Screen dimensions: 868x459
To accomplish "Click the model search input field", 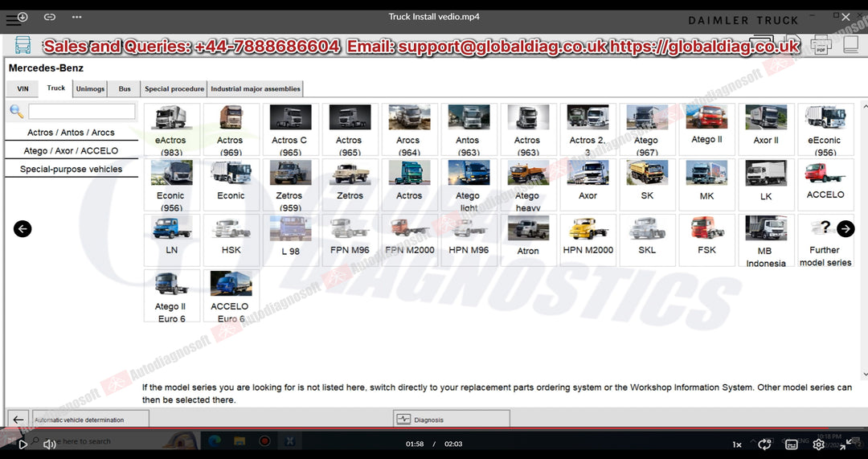I will tap(81, 111).
